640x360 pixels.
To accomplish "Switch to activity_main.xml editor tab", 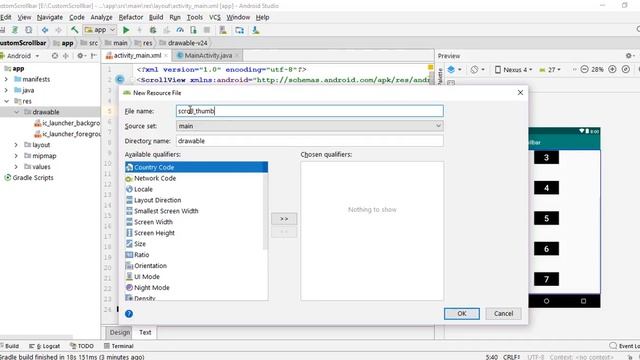I will tap(137, 56).
